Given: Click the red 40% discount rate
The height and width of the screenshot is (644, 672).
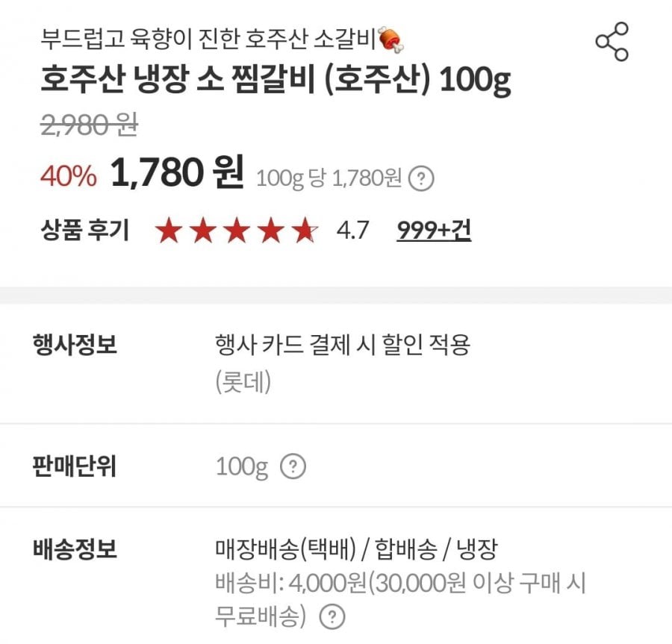Looking at the screenshot, I should 68,176.
